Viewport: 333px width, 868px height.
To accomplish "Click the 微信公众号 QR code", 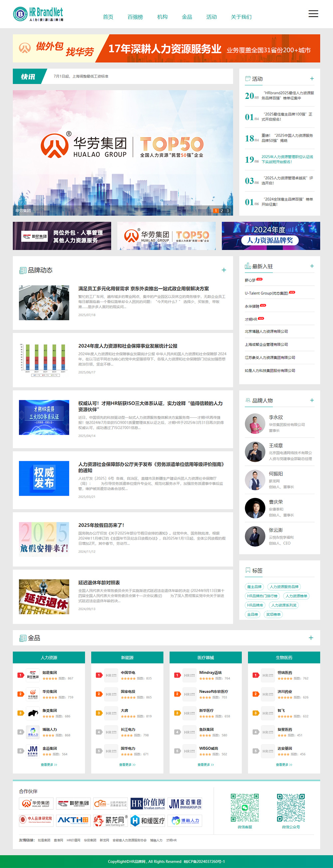I will coord(291,808).
